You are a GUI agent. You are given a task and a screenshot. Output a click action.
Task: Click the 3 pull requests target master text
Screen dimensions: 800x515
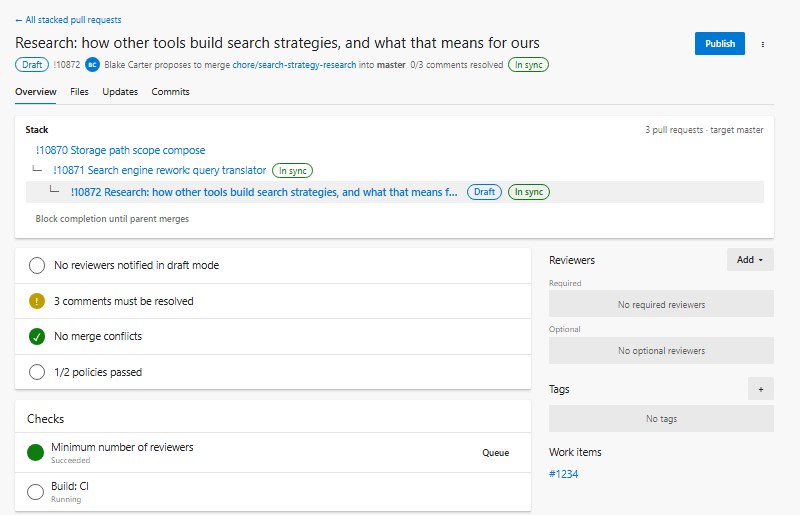tap(704, 130)
